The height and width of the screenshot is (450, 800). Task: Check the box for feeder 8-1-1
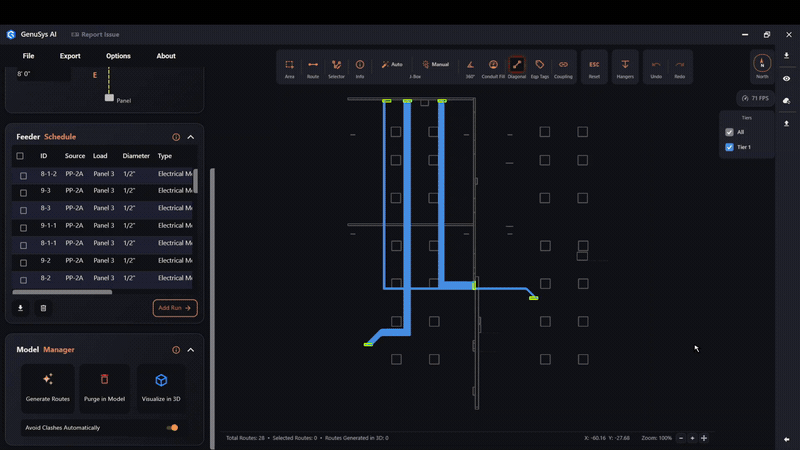coord(23,245)
